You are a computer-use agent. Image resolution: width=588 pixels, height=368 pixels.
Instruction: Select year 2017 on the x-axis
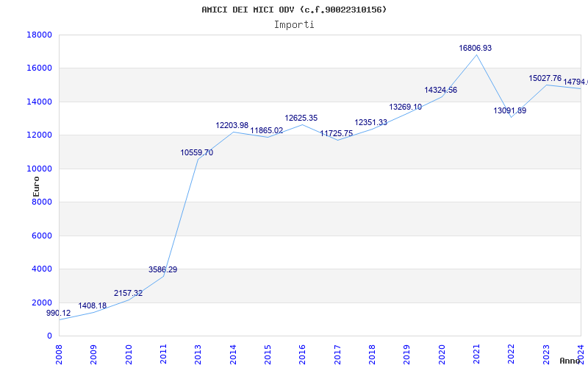[337, 353]
